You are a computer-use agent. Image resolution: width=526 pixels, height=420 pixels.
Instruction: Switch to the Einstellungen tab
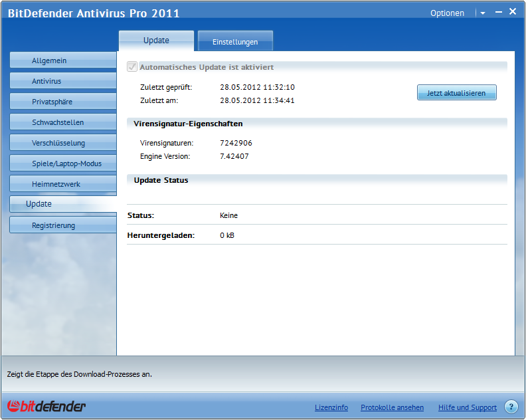tap(235, 41)
